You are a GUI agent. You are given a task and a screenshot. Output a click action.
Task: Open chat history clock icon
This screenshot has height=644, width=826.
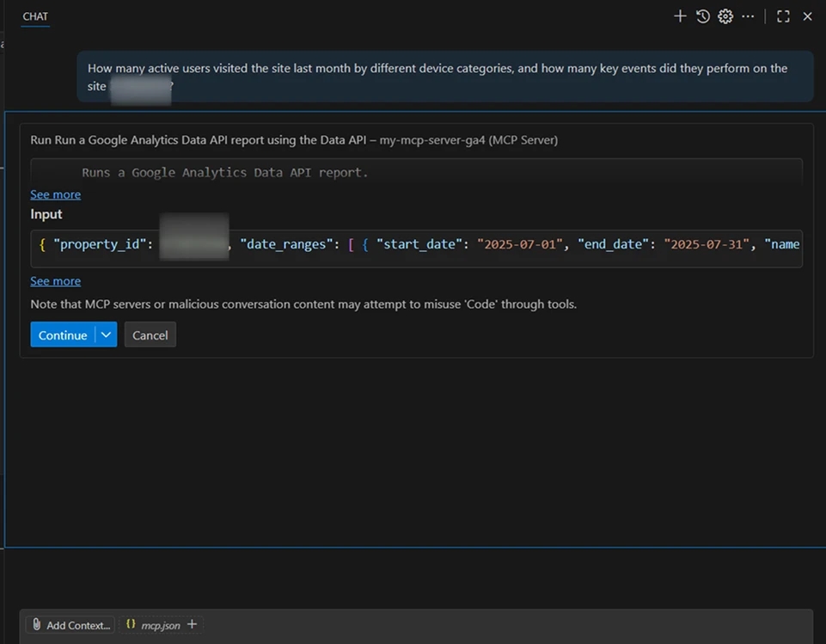703,16
